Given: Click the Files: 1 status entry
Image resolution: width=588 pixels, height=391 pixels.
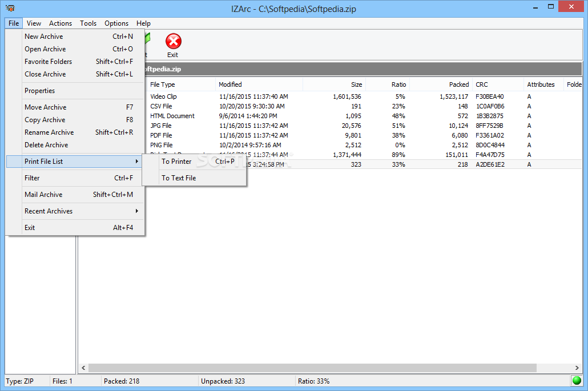Looking at the screenshot, I should tap(62, 381).
